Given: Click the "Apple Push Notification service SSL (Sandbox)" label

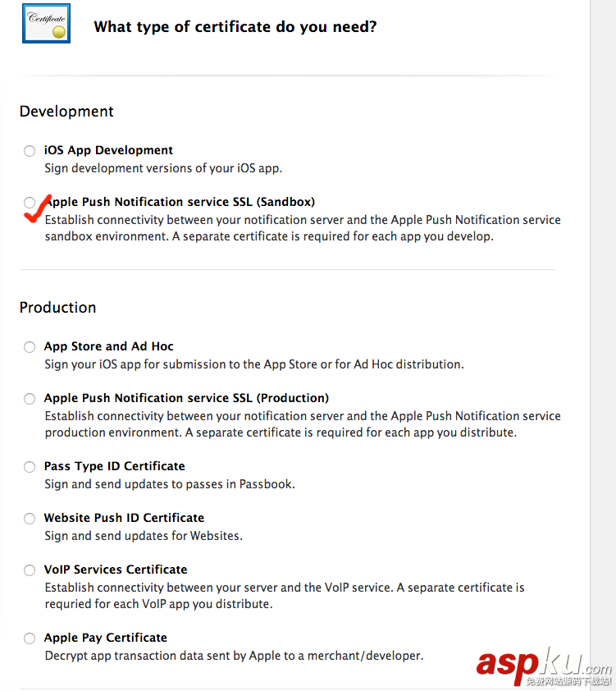Looking at the screenshot, I should [x=180, y=202].
